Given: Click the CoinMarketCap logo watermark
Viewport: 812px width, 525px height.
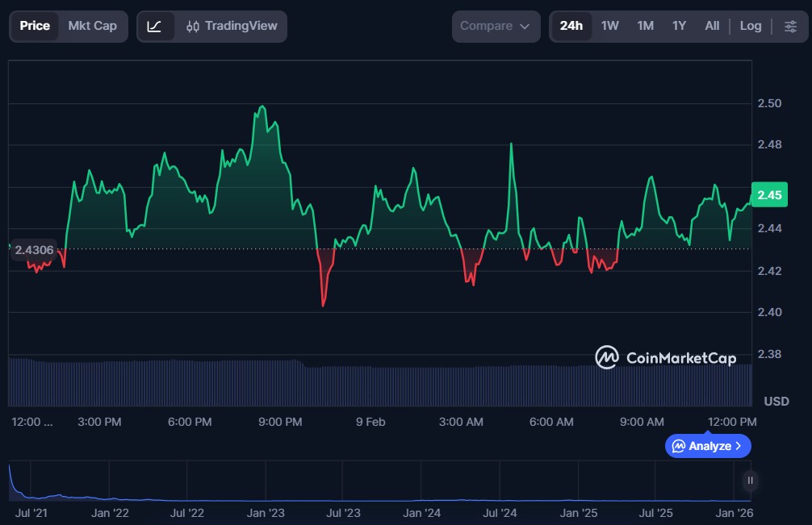Looking at the screenshot, I should (666, 357).
